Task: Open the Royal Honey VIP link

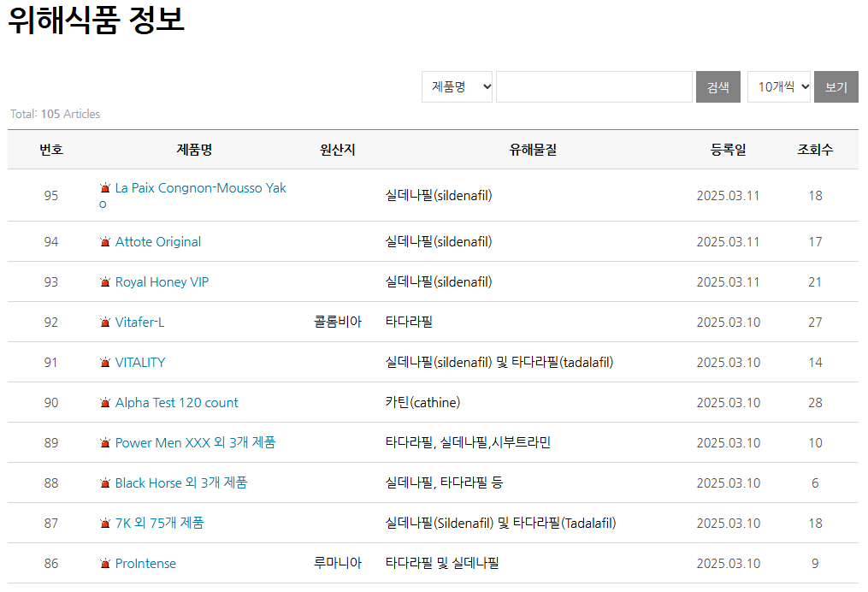Action: point(162,282)
